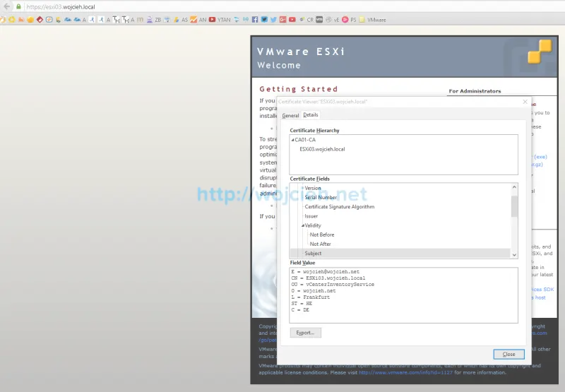Open the Google+ bookmark icon
The height and width of the screenshot is (392, 565).
(x=283, y=20)
